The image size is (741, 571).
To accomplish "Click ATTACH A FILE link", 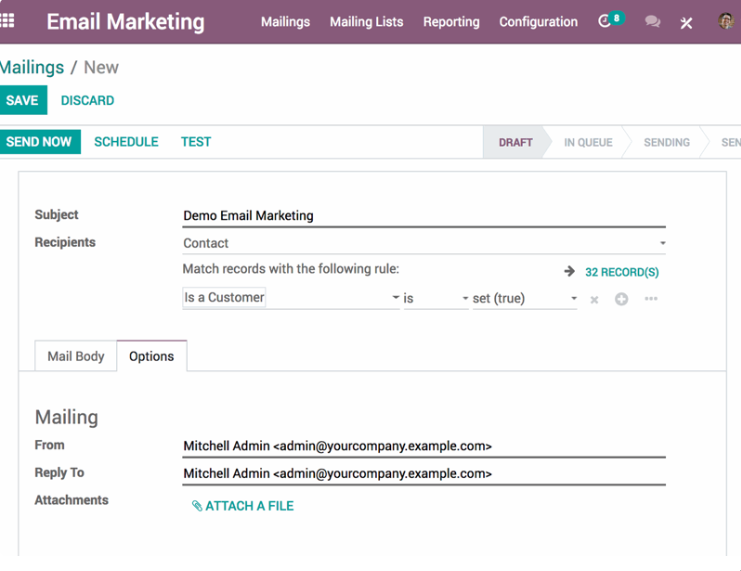I will 243,506.
